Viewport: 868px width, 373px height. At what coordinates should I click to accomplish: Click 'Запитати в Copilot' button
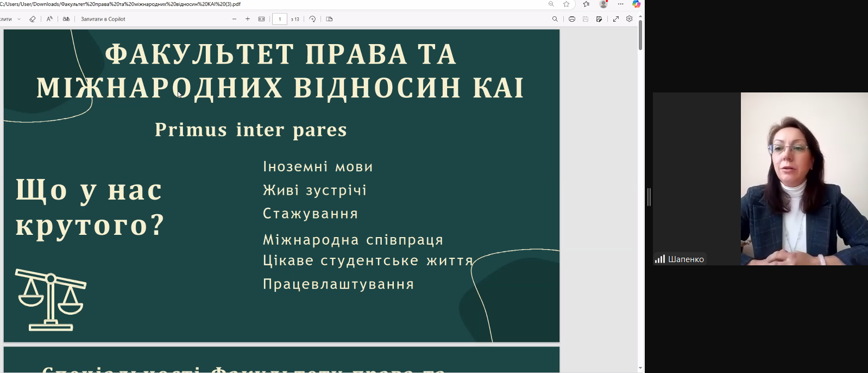pos(103,19)
